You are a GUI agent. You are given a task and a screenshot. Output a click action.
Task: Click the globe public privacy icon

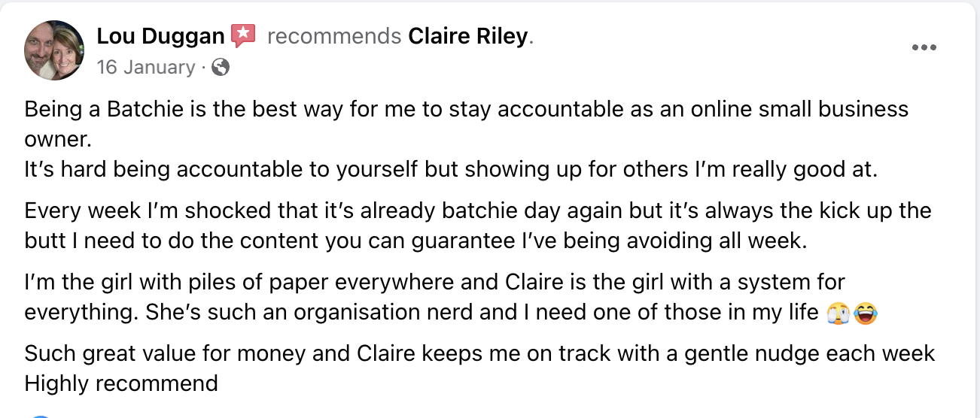pyautogui.click(x=221, y=67)
